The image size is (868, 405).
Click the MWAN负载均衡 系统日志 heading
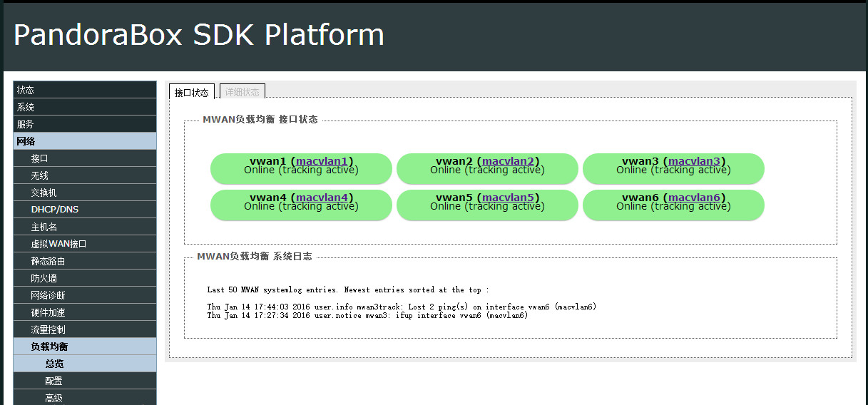pos(255,257)
